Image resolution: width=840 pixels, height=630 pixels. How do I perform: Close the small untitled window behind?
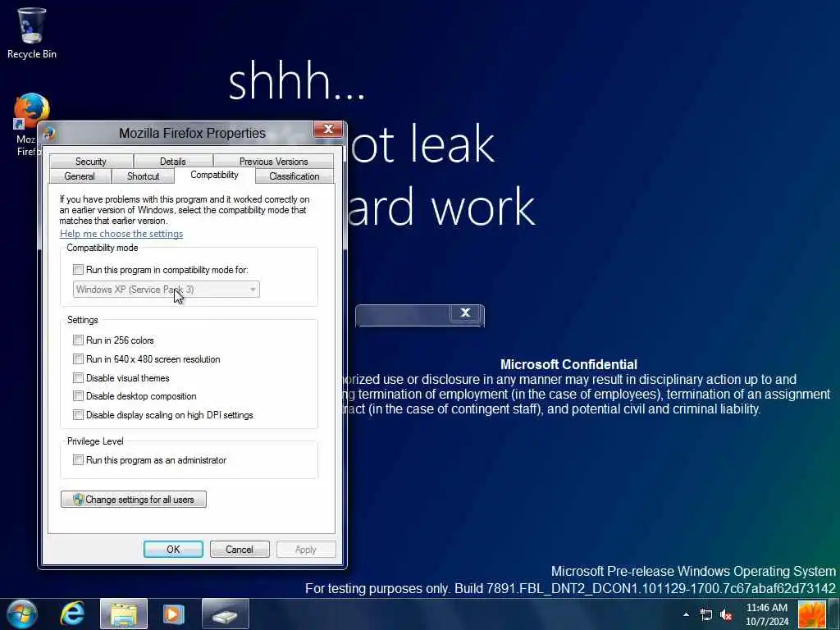pos(465,313)
